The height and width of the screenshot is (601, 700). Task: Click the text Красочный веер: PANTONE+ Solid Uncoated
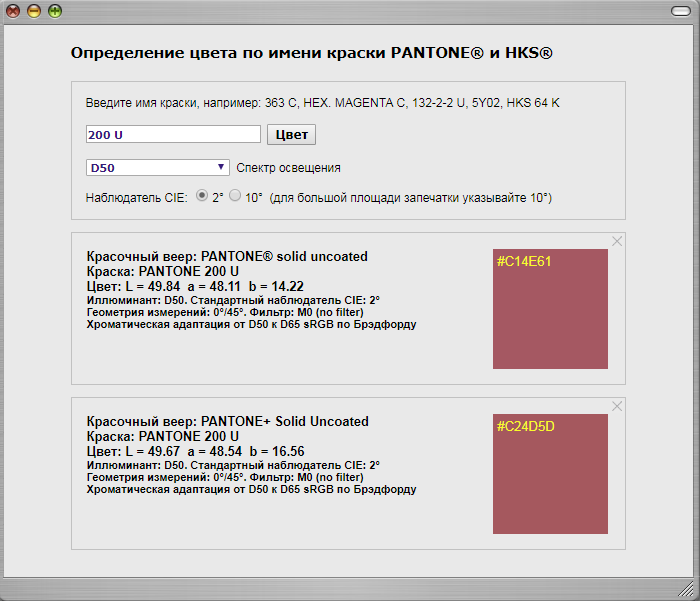(x=228, y=421)
